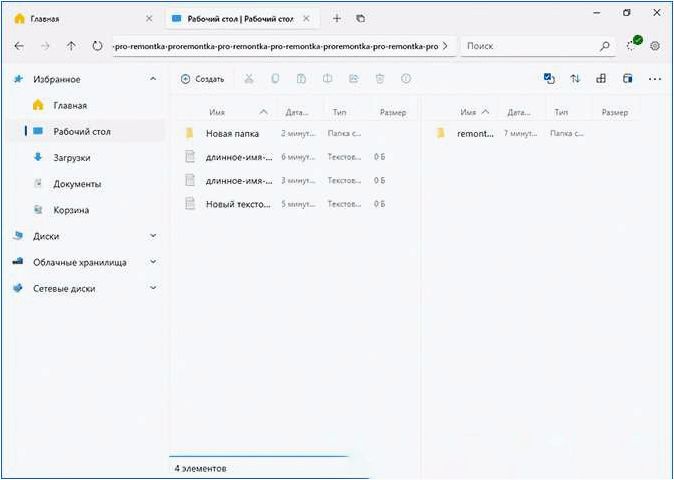Image resolution: width=674 pixels, height=480 pixels.
Task: Open the tab actions icon beside plus
Action: [361, 18]
